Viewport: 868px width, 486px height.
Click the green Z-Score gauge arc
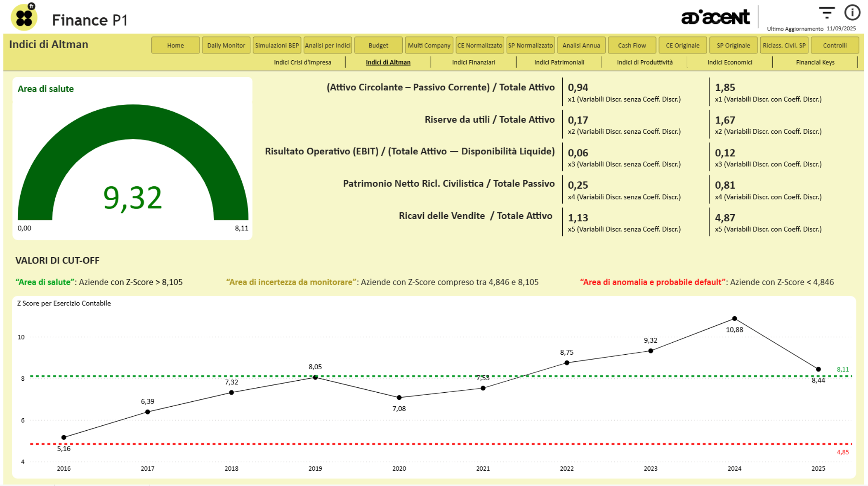click(133, 122)
